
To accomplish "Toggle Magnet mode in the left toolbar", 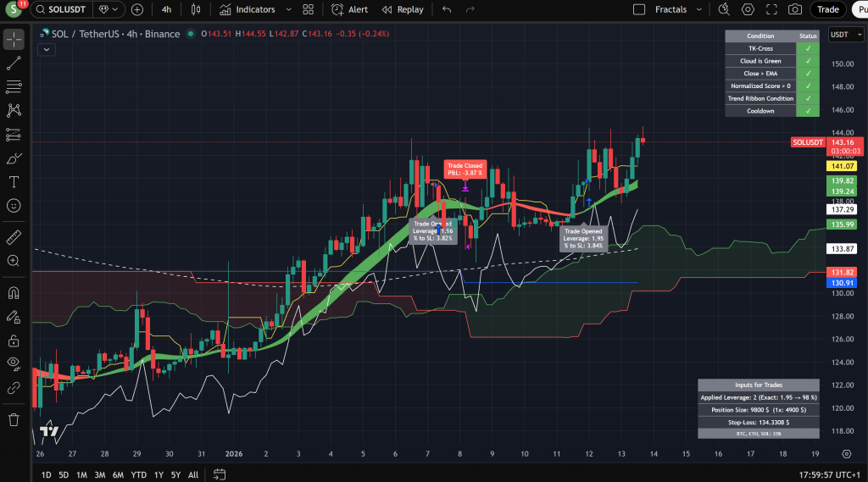I will click(14, 293).
